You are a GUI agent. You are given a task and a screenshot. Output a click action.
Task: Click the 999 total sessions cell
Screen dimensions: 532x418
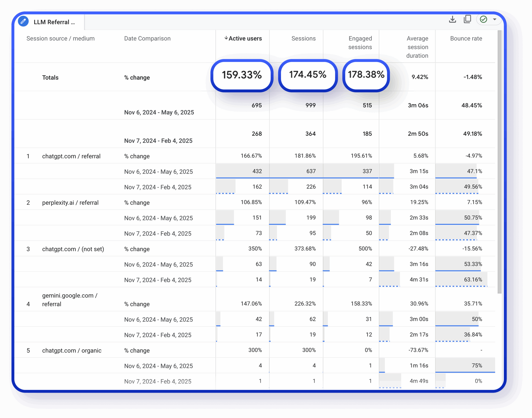(310, 106)
